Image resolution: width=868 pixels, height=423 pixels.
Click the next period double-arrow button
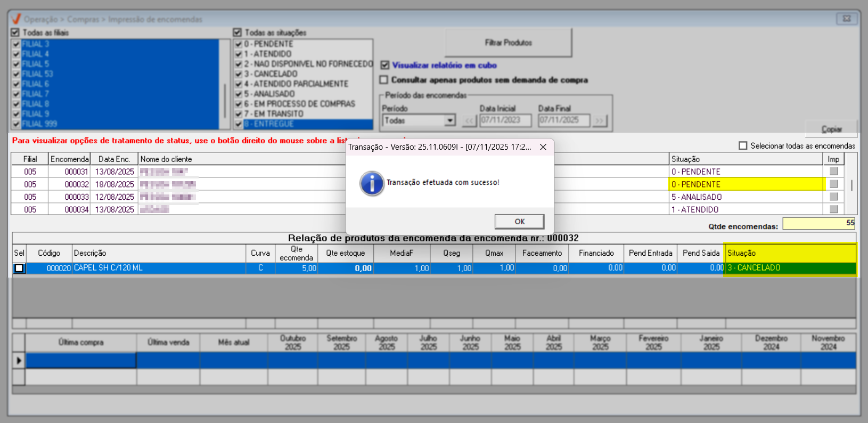tap(600, 120)
